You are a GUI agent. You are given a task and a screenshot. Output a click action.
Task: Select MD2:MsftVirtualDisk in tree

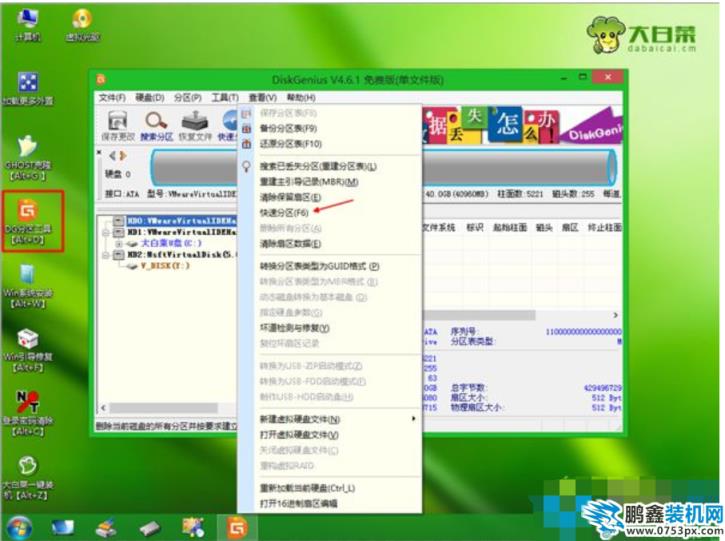tap(182, 255)
